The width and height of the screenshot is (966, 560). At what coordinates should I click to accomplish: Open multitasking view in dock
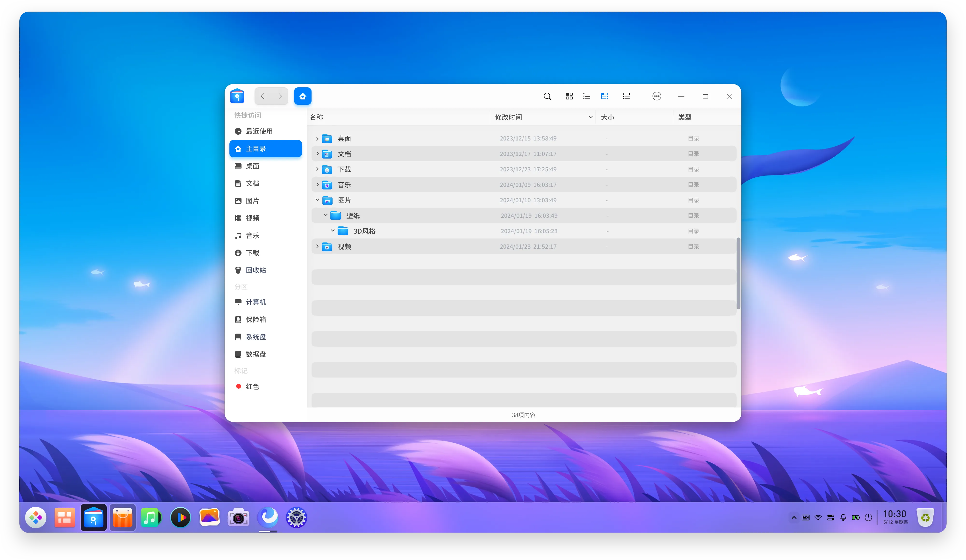point(64,518)
